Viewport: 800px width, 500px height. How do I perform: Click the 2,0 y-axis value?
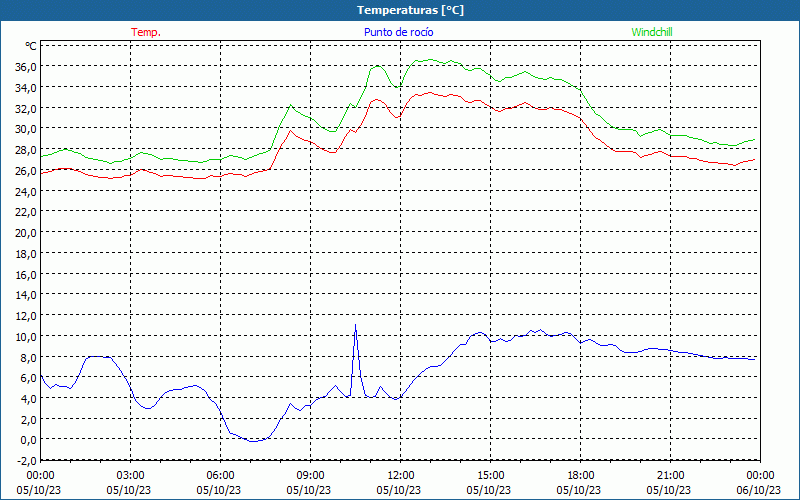coord(29,419)
